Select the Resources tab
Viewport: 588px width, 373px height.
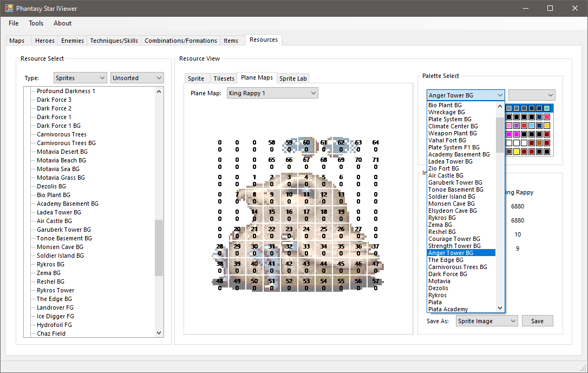click(264, 40)
